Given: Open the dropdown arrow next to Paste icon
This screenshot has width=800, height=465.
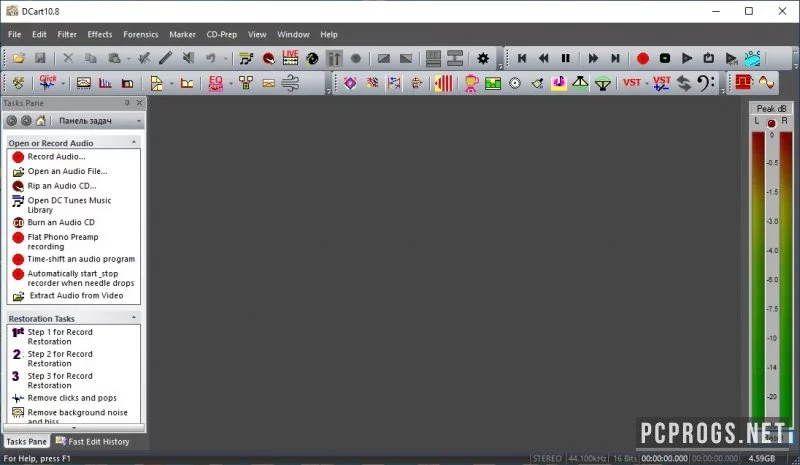Looking at the screenshot, I should 129,59.
